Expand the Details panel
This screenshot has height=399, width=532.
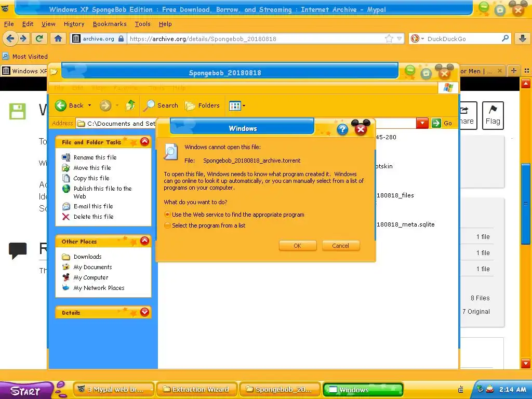tap(144, 312)
